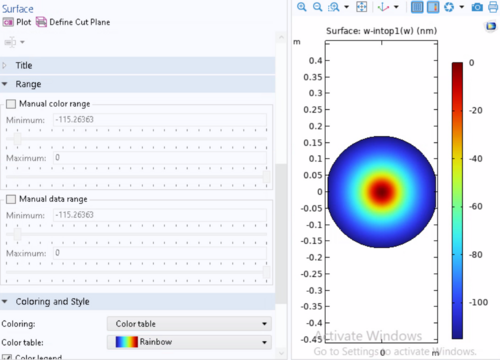
Task: Click the Zoom Out magnifier icon
Action: click(318, 7)
